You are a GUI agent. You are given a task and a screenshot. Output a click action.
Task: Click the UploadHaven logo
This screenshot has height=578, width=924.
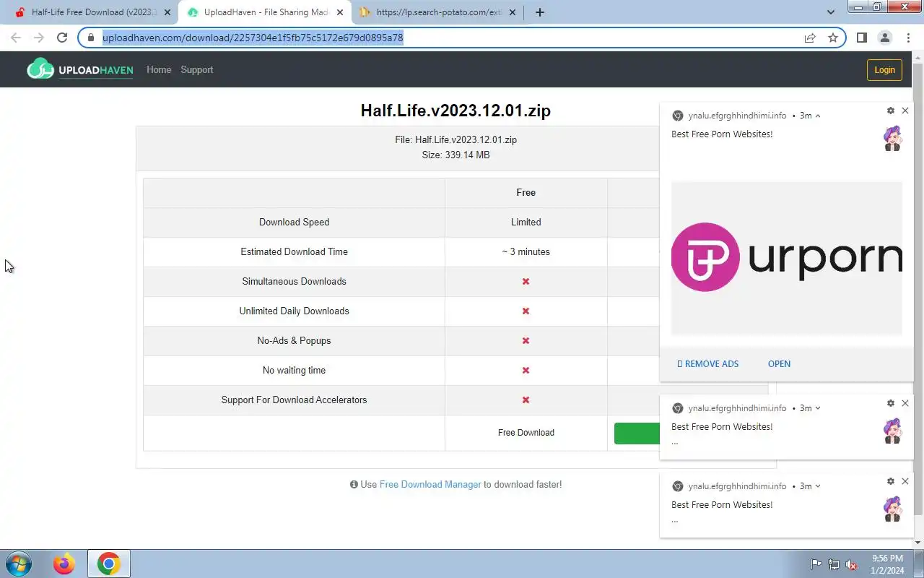tap(80, 69)
